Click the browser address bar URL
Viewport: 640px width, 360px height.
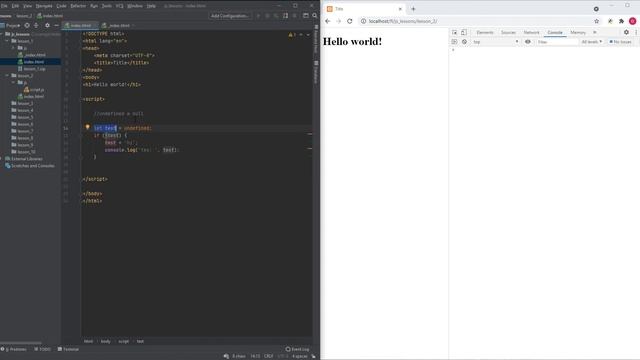click(402, 21)
